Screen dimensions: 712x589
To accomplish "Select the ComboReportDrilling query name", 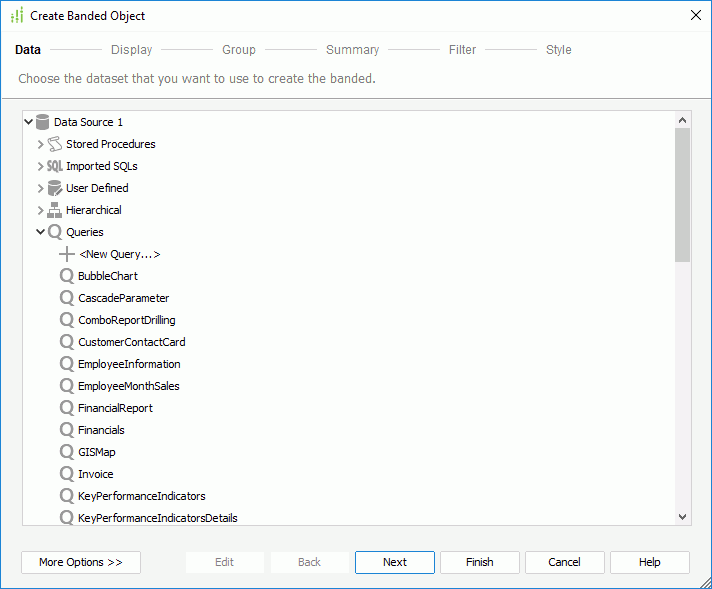I will coord(127,320).
